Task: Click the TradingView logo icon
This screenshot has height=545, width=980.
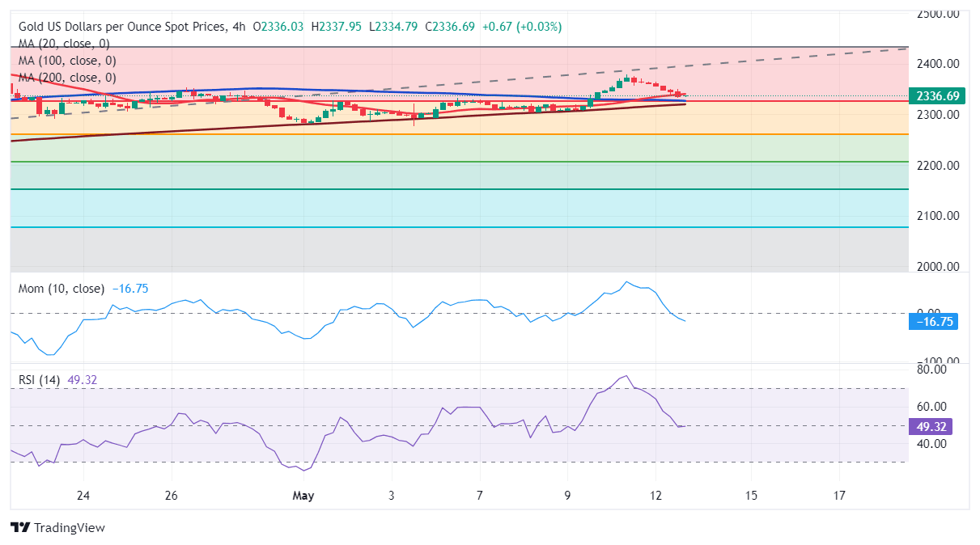Action: [21, 528]
